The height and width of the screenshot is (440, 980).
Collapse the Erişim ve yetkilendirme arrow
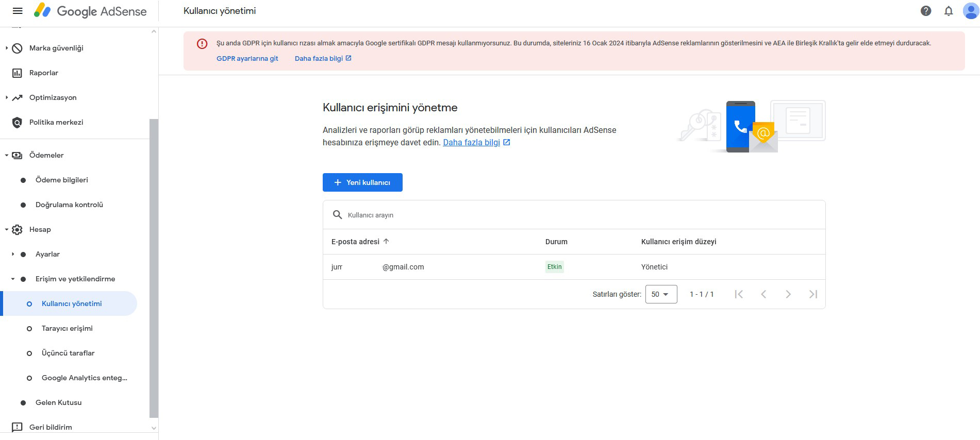(13, 279)
